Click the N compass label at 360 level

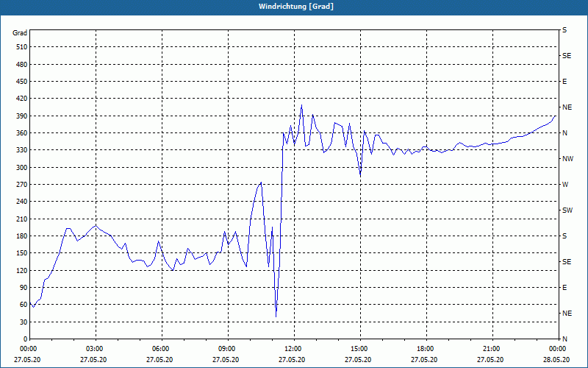tap(564, 133)
